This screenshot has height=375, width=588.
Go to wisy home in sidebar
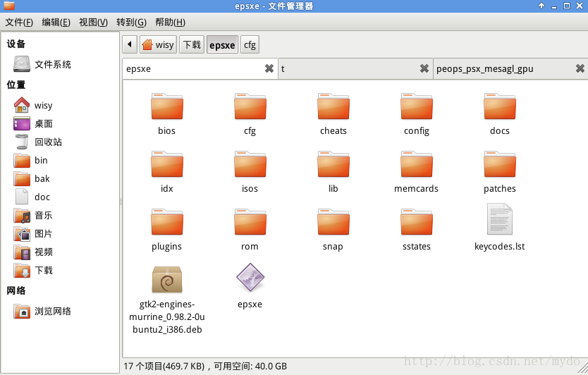[33, 105]
